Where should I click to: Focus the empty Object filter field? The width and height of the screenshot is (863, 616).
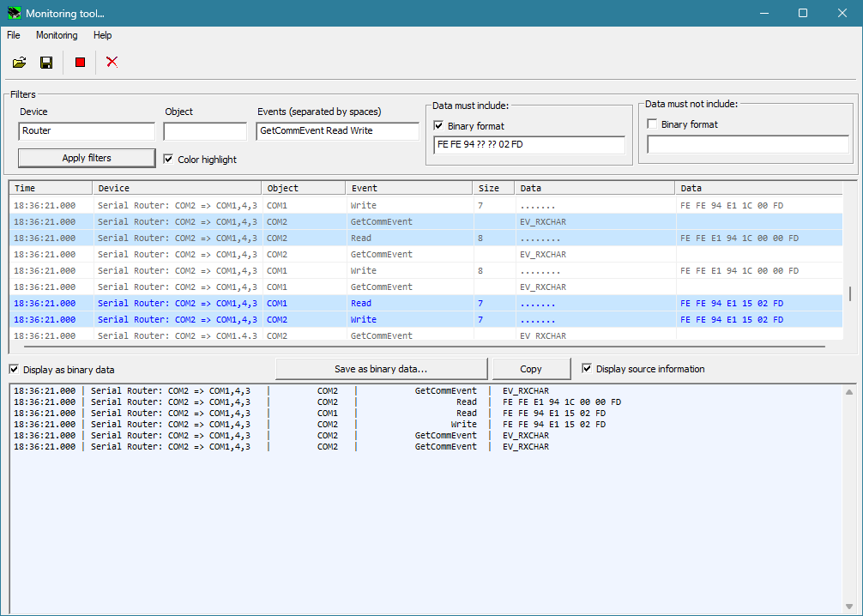pos(205,131)
